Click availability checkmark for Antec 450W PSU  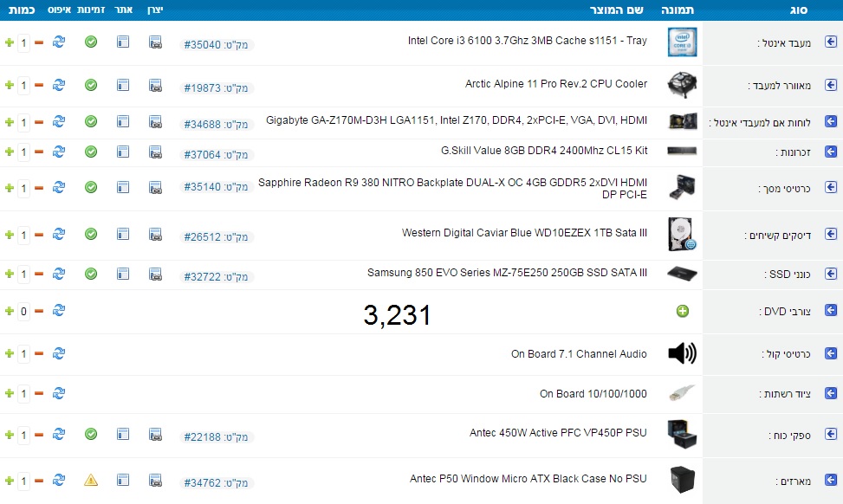click(x=91, y=434)
